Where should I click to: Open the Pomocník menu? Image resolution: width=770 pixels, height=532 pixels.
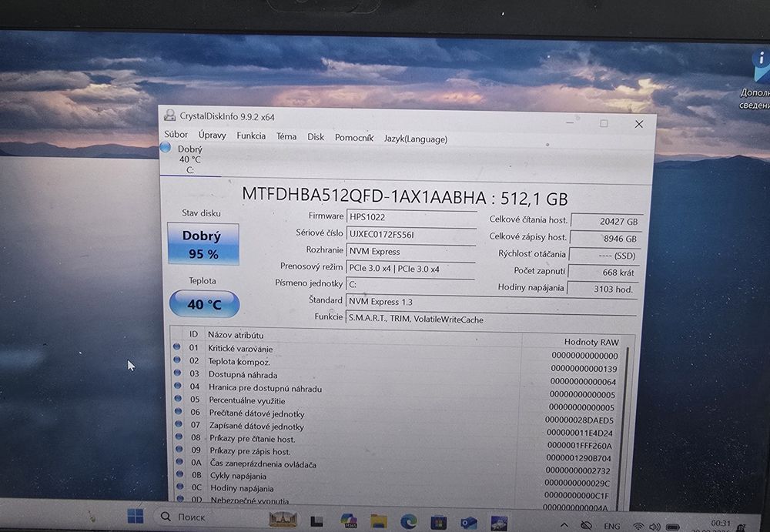[354, 138]
